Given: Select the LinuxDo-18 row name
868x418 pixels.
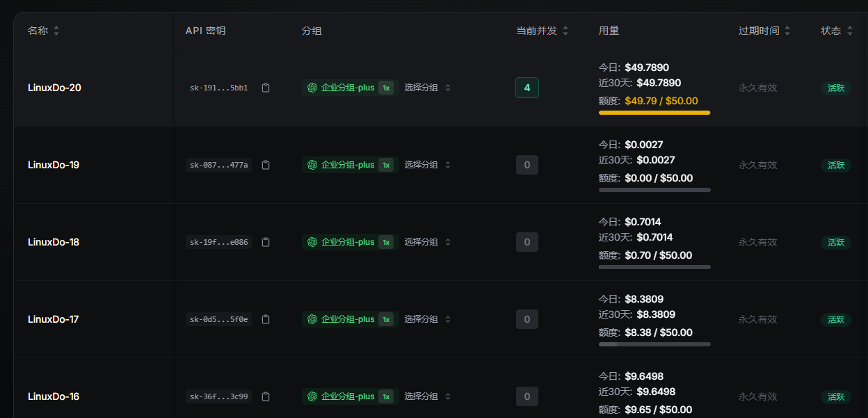Looking at the screenshot, I should pyautogui.click(x=54, y=242).
